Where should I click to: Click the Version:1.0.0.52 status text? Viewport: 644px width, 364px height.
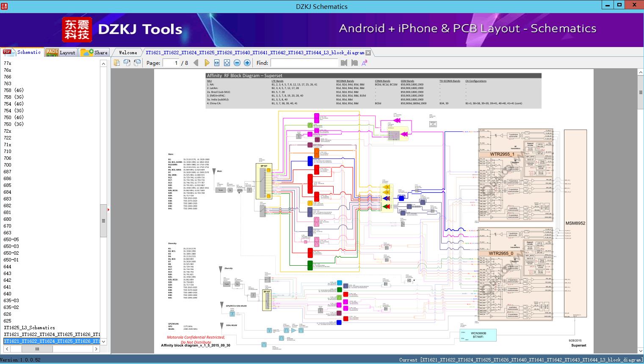(21, 360)
